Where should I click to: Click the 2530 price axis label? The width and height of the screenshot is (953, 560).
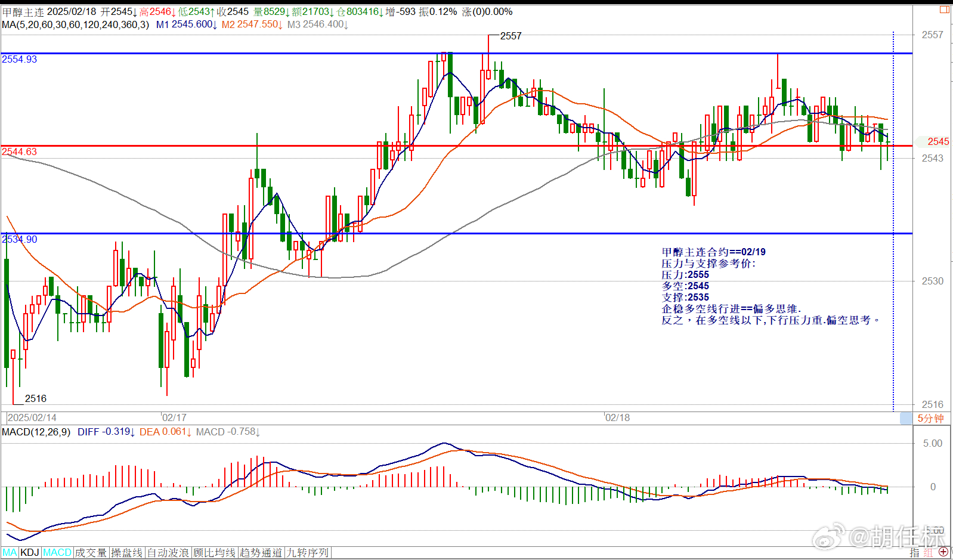933,281
